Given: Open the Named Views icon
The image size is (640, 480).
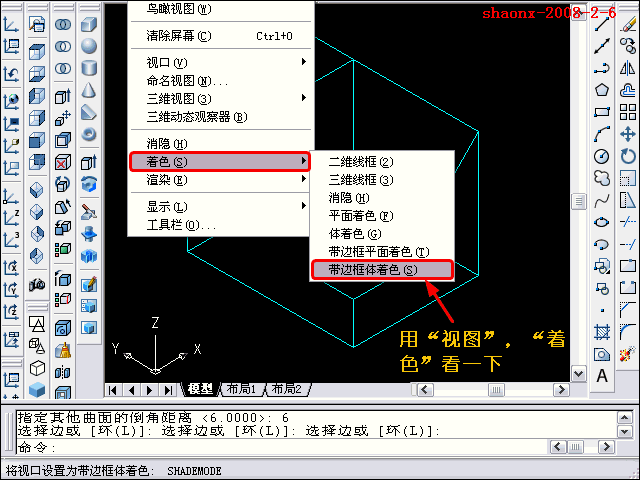Looking at the screenshot, I should [x=37, y=24].
